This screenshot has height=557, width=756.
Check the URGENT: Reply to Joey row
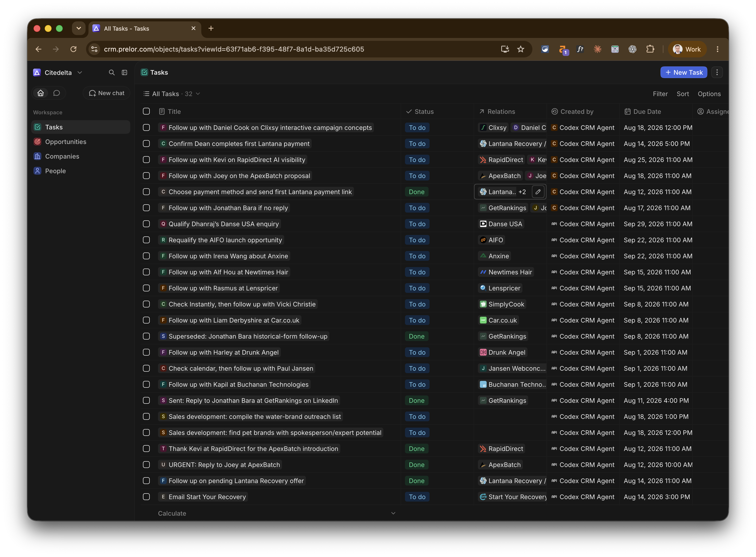[x=146, y=465]
